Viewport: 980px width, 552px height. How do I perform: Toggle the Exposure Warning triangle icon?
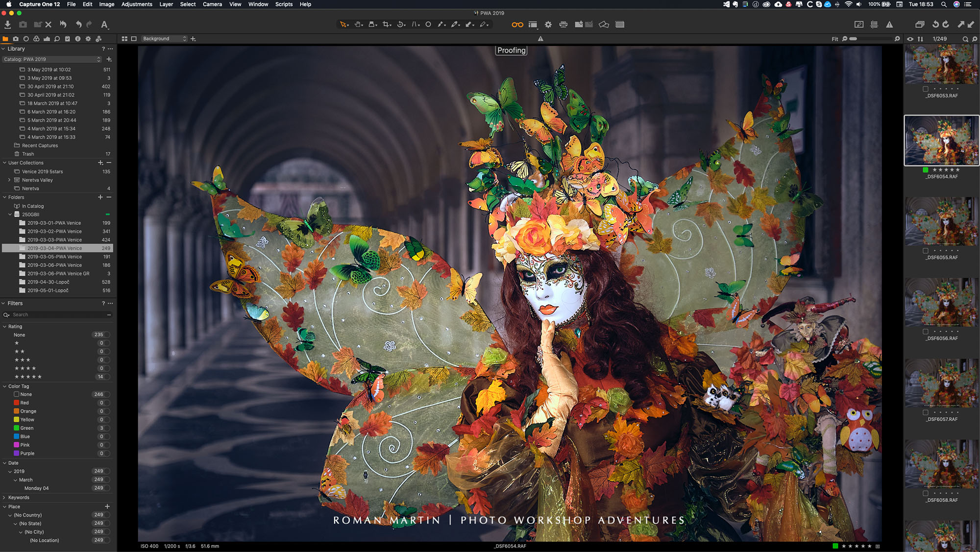889,24
